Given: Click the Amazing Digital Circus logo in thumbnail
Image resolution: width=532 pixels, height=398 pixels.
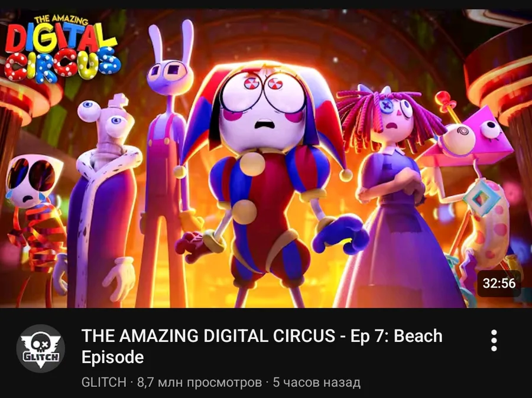Looking at the screenshot, I should pos(61,49).
